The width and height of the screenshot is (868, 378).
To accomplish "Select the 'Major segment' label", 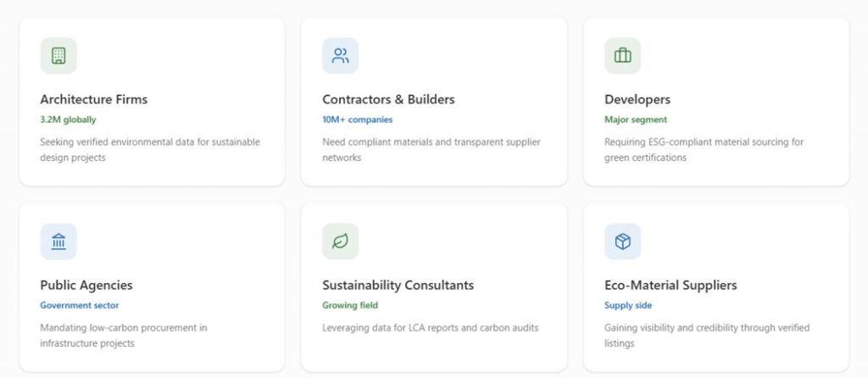I will click(x=635, y=120).
